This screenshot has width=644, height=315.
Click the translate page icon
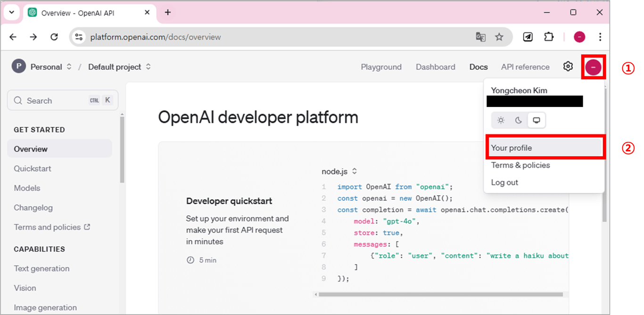[480, 37]
